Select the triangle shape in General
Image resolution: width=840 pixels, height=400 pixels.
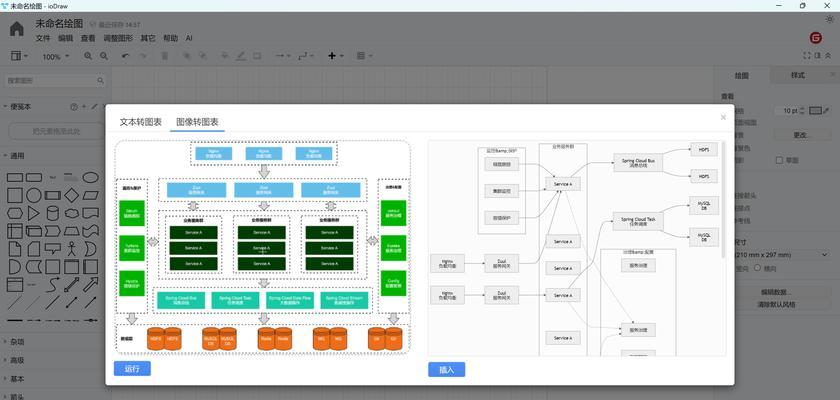[x=34, y=214]
